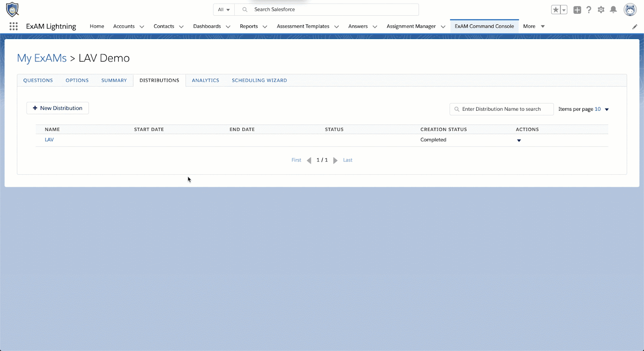Click the Completed creation status cell

pos(433,140)
